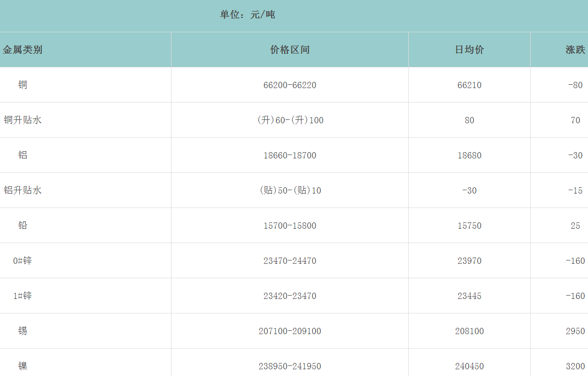Select the 日均价 column header

pyautogui.click(x=470, y=50)
